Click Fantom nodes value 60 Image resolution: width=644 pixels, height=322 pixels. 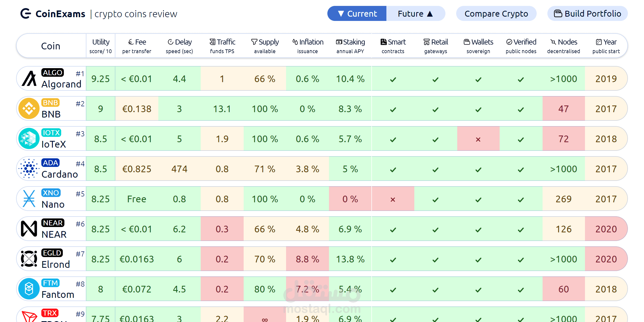[x=563, y=289]
